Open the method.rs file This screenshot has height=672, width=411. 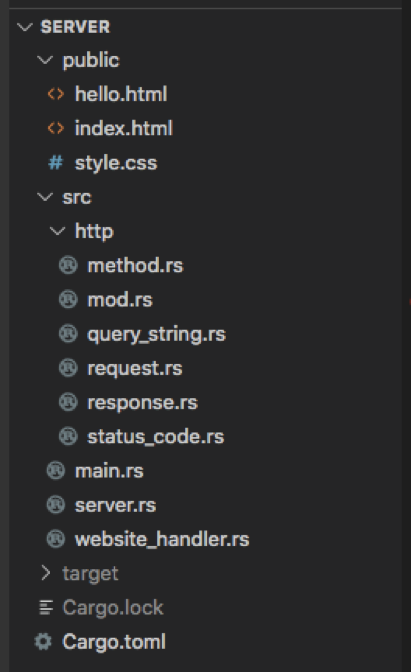[135, 265]
